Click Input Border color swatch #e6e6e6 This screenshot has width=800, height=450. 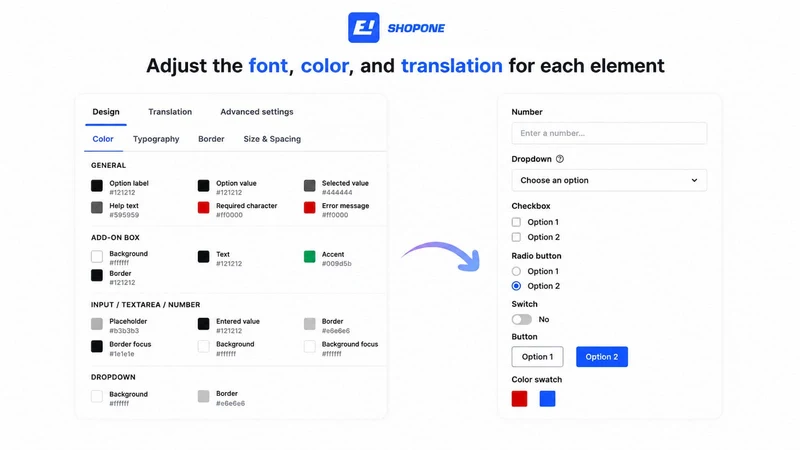pos(310,323)
